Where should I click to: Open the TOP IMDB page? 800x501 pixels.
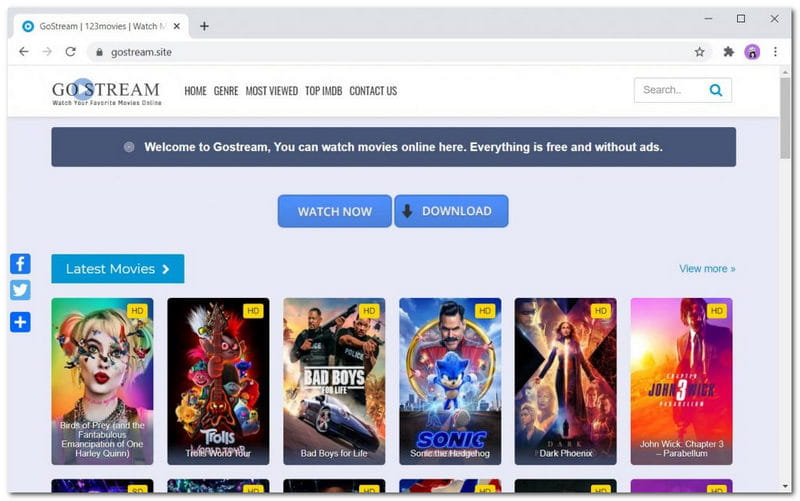click(323, 91)
